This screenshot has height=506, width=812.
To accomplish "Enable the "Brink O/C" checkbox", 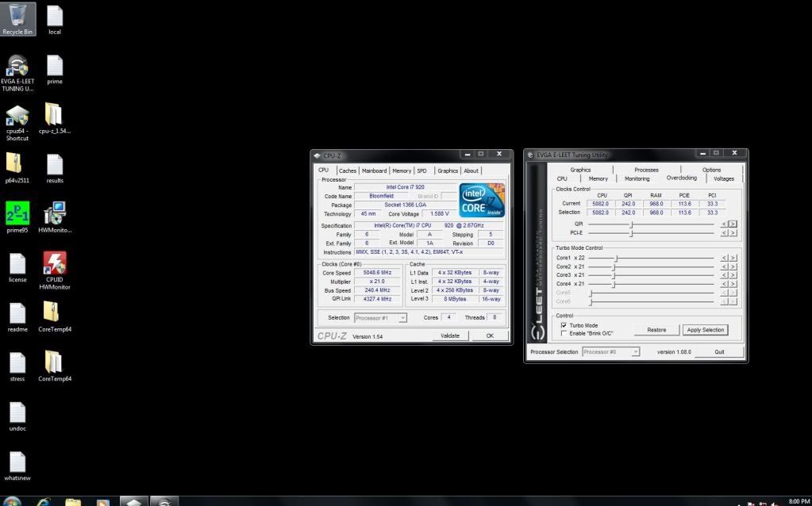I will [x=564, y=333].
